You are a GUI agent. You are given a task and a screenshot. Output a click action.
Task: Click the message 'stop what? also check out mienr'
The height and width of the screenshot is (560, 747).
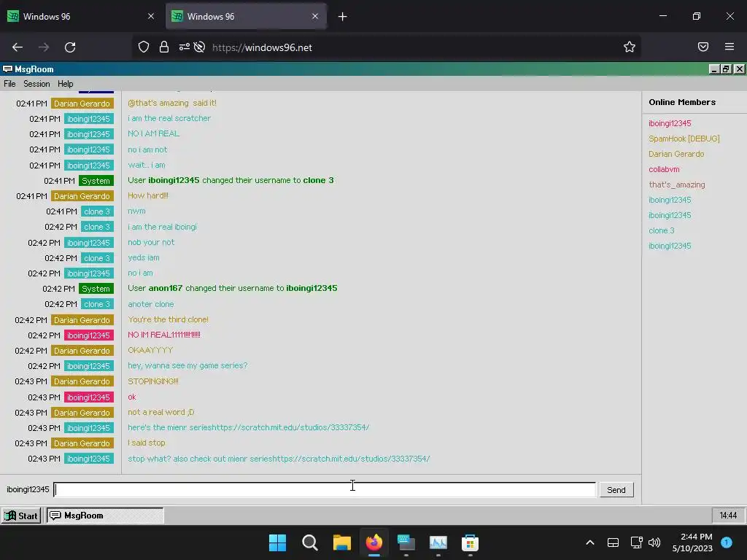pyautogui.click(x=279, y=459)
